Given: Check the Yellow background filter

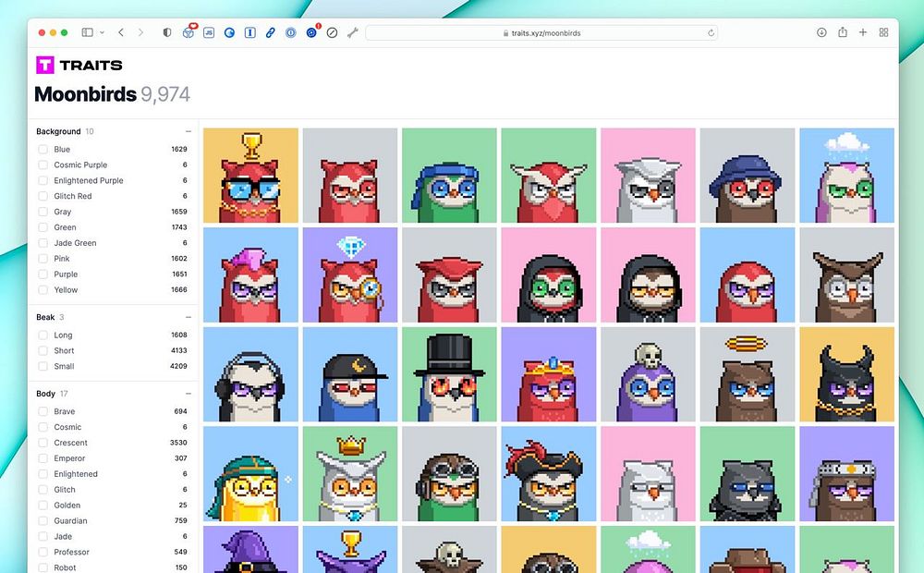Looking at the screenshot, I should point(43,289).
